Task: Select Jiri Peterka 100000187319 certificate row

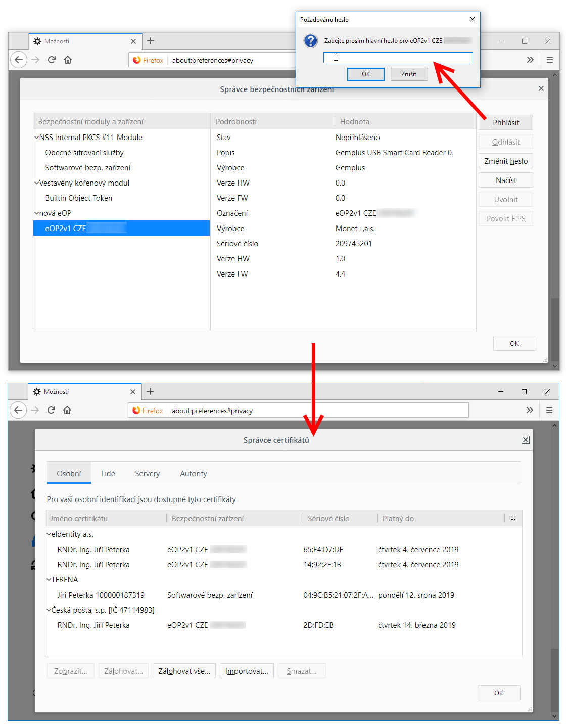Action: (284, 595)
